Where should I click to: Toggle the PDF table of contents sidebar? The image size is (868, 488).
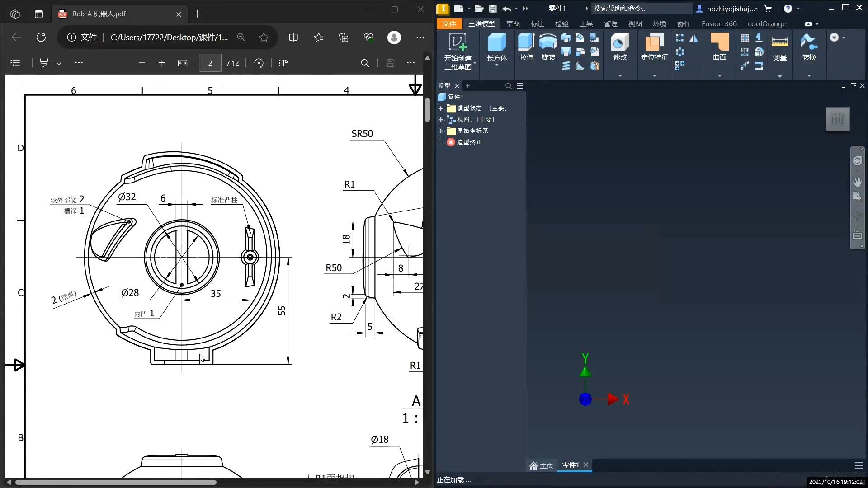[x=15, y=63]
